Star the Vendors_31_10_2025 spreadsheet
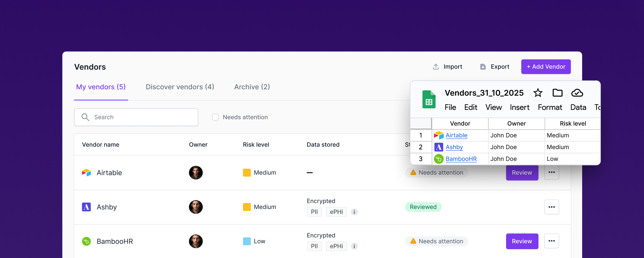The width and height of the screenshot is (644, 258). 538,93
